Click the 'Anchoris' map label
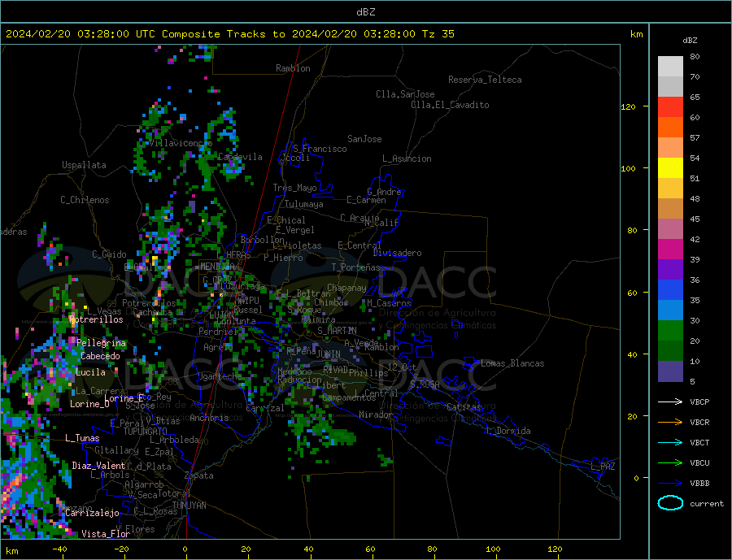The width and height of the screenshot is (732, 560). [x=209, y=418]
